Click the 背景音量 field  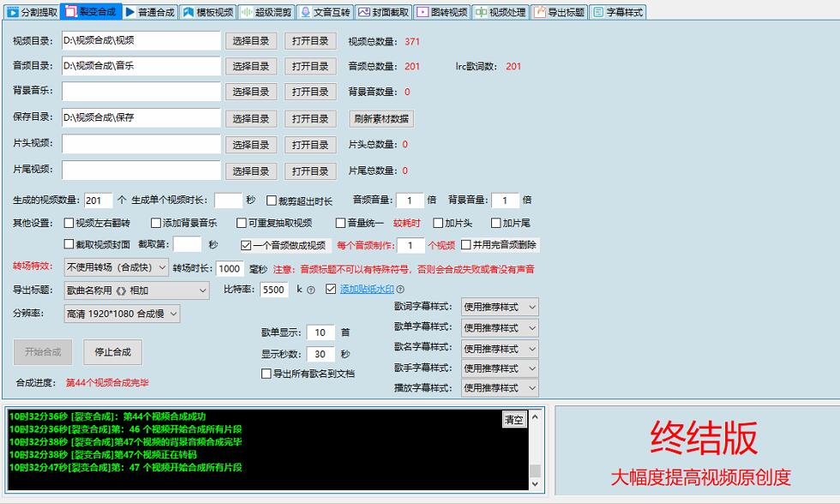pyautogui.click(x=505, y=201)
